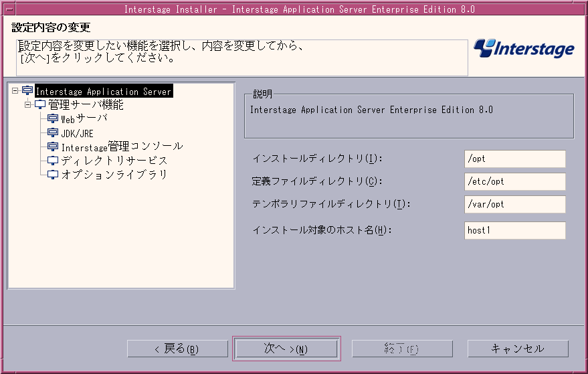Click the 管理サーバ機能 node icon
The width and height of the screenshot is (588, 374).
[x=40, y=104]
